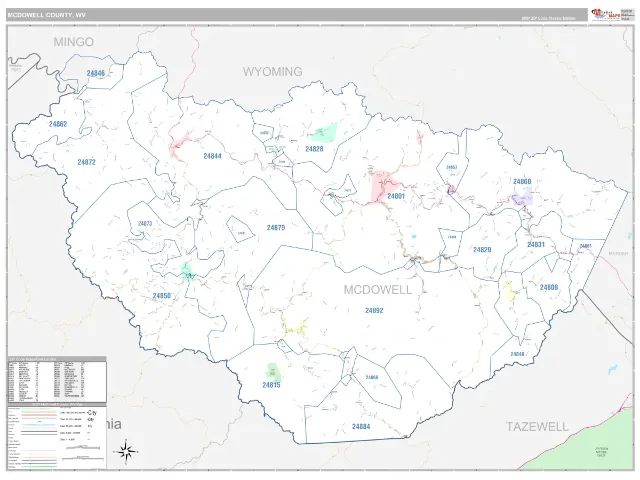
Task: Click the publisher logo in the header
Action: click(606, 15)
